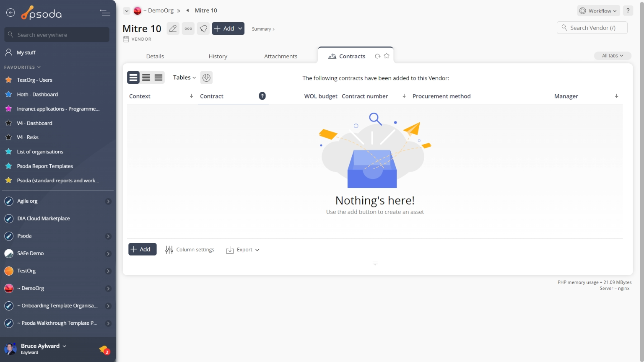
Task: Open V4 - Risks favourite
Action: [x=28, y=137]
